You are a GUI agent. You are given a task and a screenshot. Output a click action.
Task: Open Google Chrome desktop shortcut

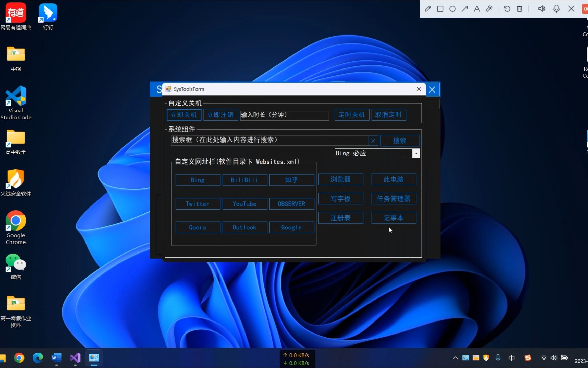tap(16, 227)
